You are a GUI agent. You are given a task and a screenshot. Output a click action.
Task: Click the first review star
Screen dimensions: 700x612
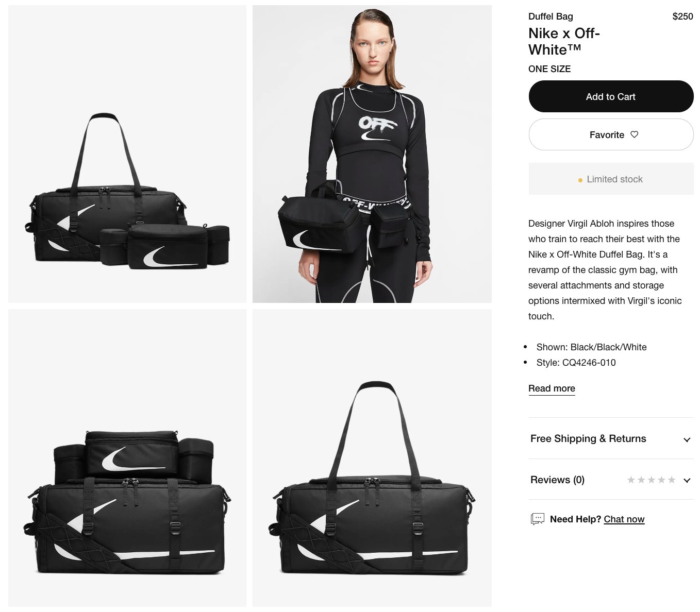tap(631, 480)
